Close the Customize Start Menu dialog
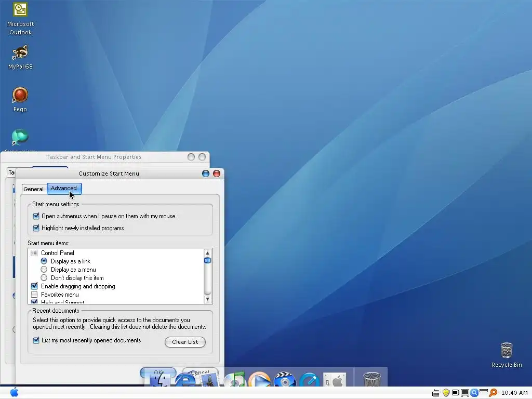The width and height of the screenshot is (532, 399). (x=217, y=174)
